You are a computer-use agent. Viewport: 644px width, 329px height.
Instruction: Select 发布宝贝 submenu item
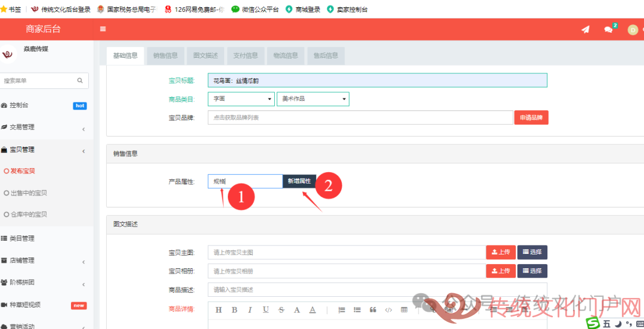click(x=23, y=171)
